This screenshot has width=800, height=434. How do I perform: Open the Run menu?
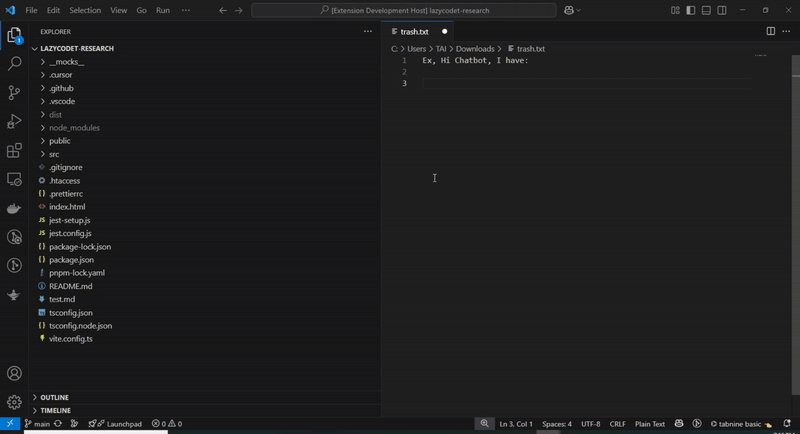click(x=163, y=10)
